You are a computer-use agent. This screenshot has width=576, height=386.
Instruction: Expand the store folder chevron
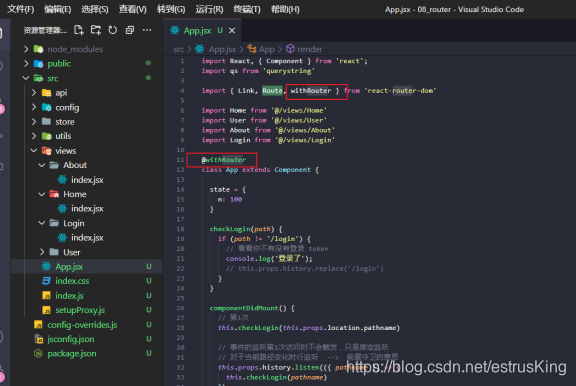point(34,122)
